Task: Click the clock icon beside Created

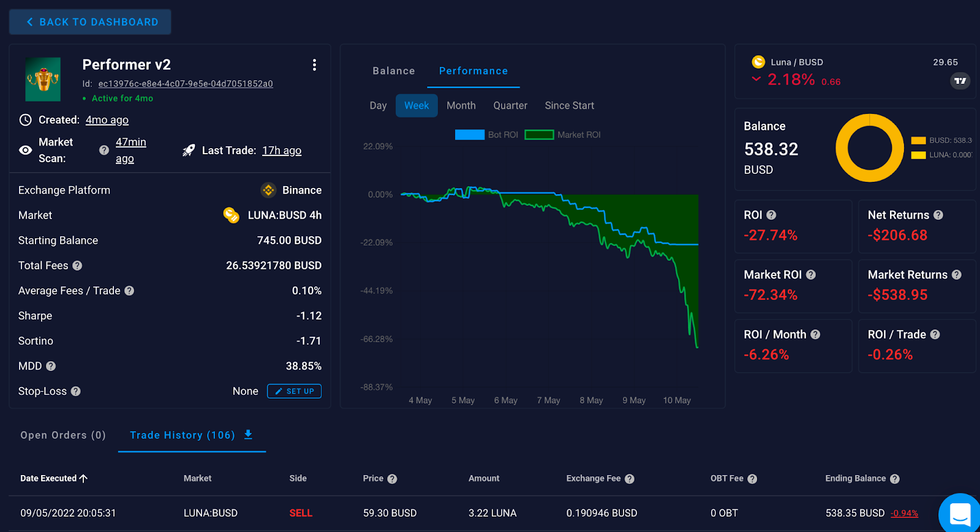Action: [x=25, y=120]
